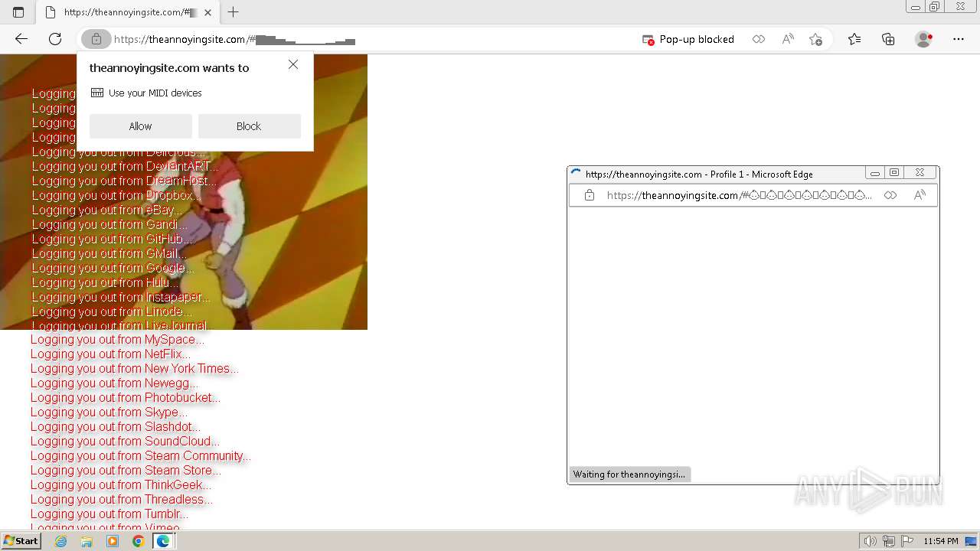Image resolution: width=980 pixels, height=551 pixels.
Task: Open the Windows Start menu
Action: (21, 541)
